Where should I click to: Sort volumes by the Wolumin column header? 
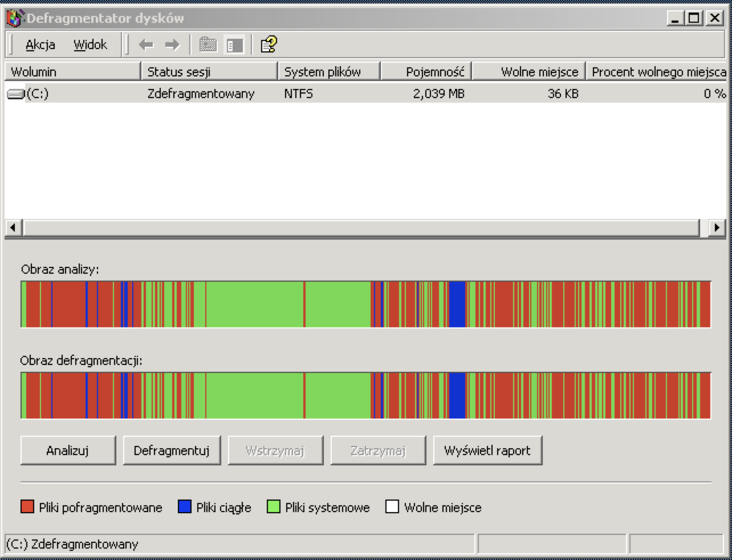click(x=72, y=72)
